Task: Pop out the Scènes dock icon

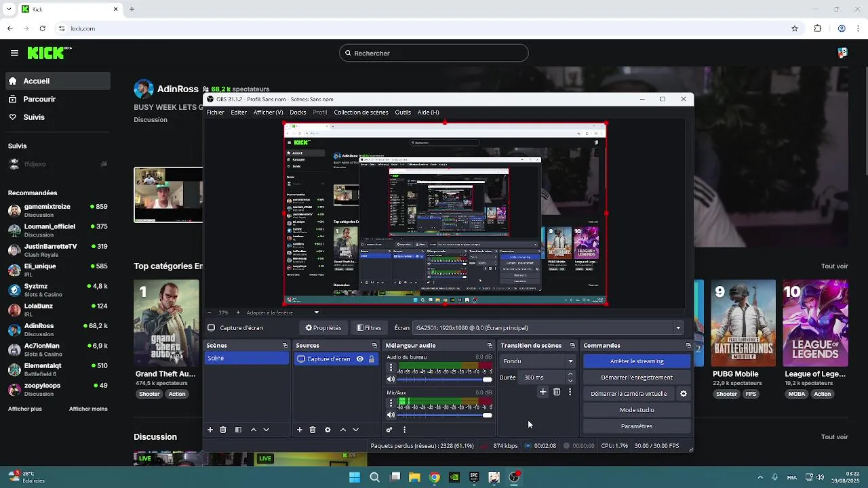Action: click(x=285, y=346)
